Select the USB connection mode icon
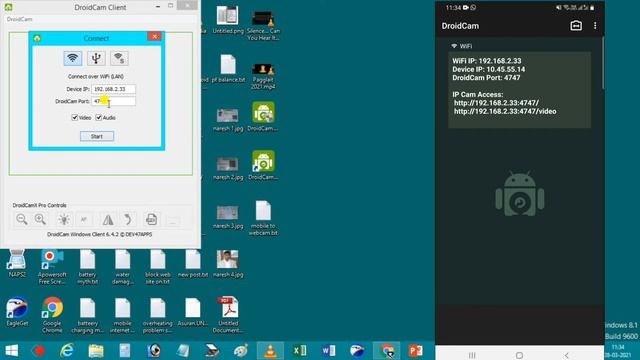Image resolution: width=640 pixels, height=360 pixels. pyautogui.click(x=96, y=58)
